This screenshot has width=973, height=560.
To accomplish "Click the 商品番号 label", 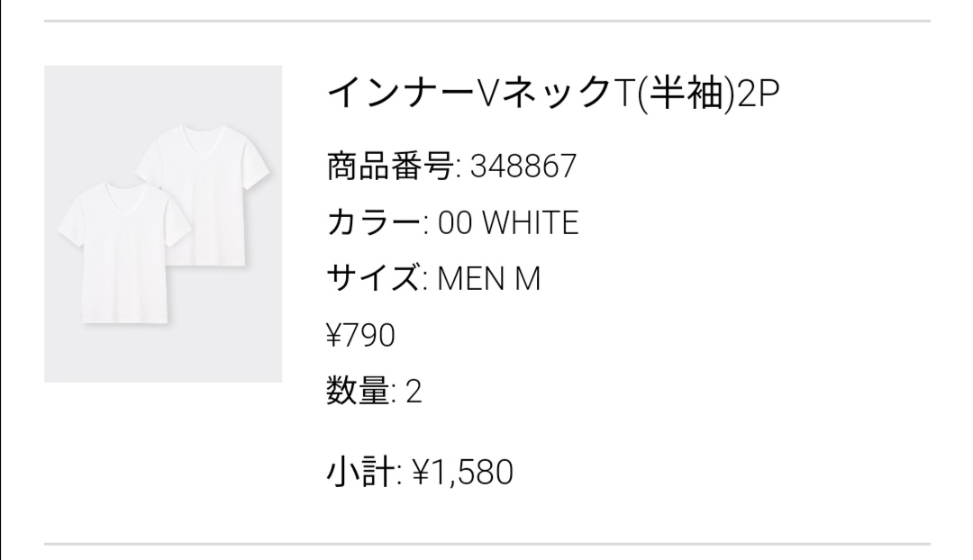I will (389, 167).
